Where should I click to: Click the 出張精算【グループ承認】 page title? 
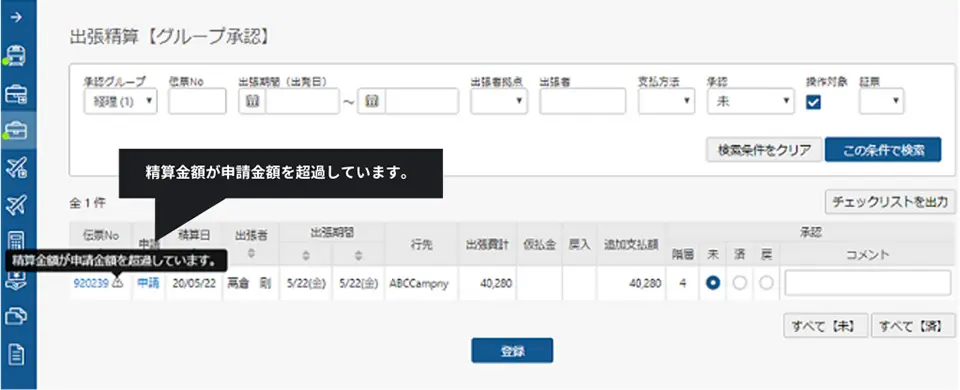[170, 37]
